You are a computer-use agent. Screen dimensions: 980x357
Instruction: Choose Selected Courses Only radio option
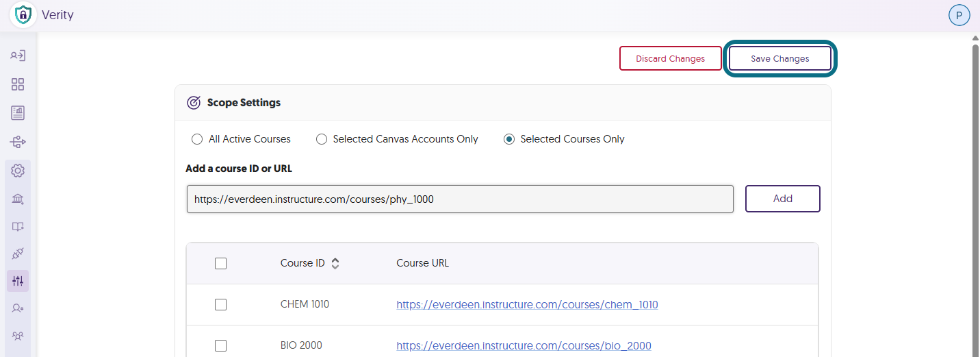coord(509,139)
